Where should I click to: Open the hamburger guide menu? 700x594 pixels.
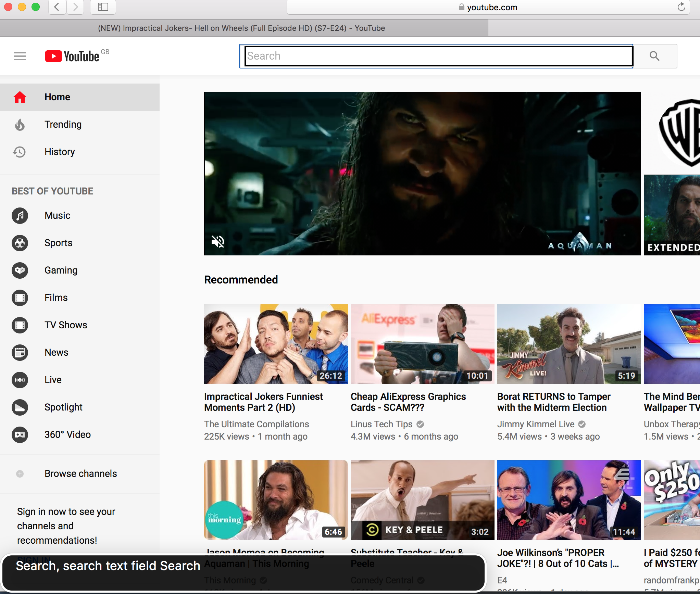click(20, 56)
